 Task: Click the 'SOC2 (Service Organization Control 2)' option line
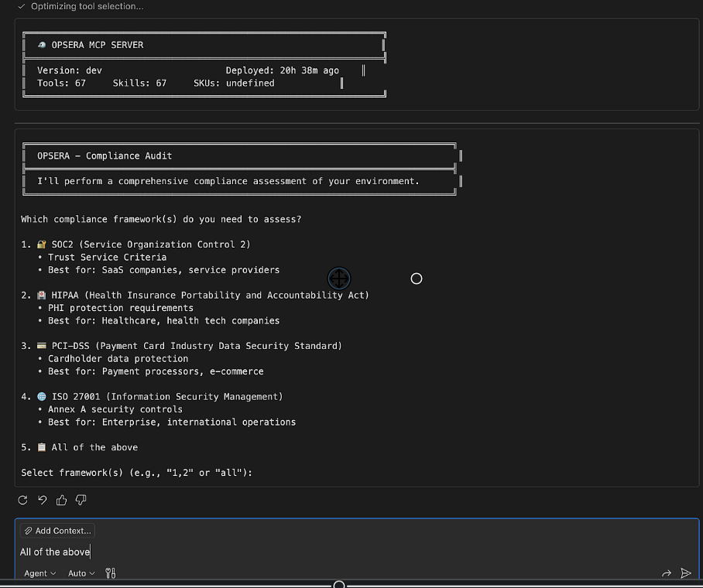pos(150,244)
